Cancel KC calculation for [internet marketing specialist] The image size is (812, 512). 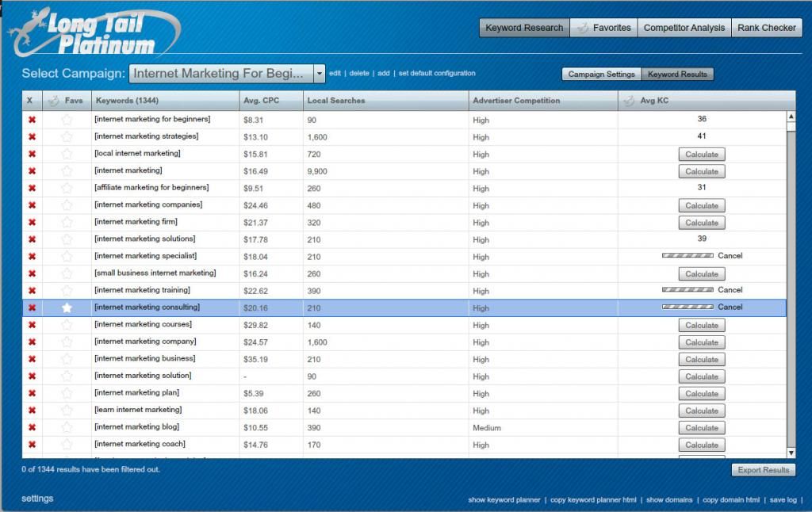(730, 256)
